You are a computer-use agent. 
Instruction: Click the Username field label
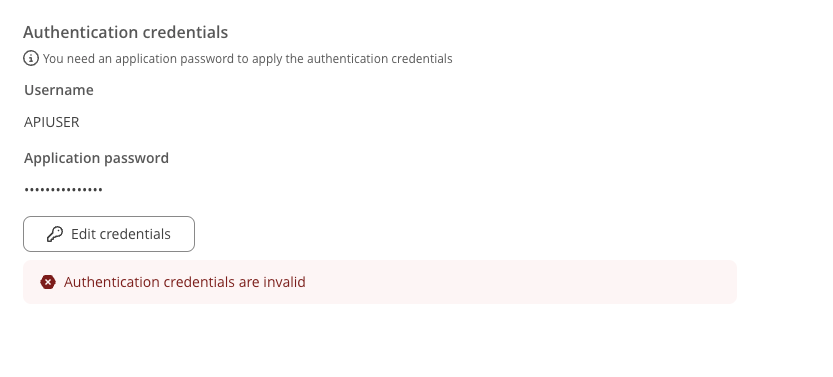59,90
